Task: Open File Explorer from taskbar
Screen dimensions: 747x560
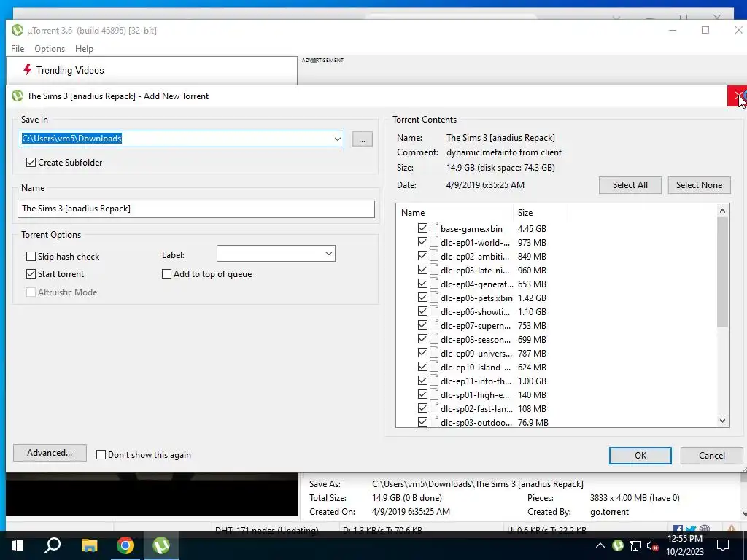Action: [x=89, y=545]
